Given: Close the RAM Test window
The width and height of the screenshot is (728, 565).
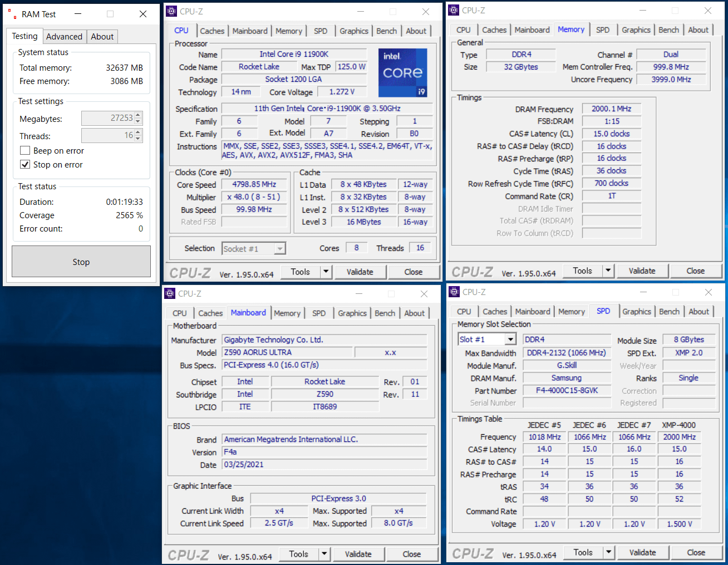Looking at the screenshot, I should (x=143, y=14).
